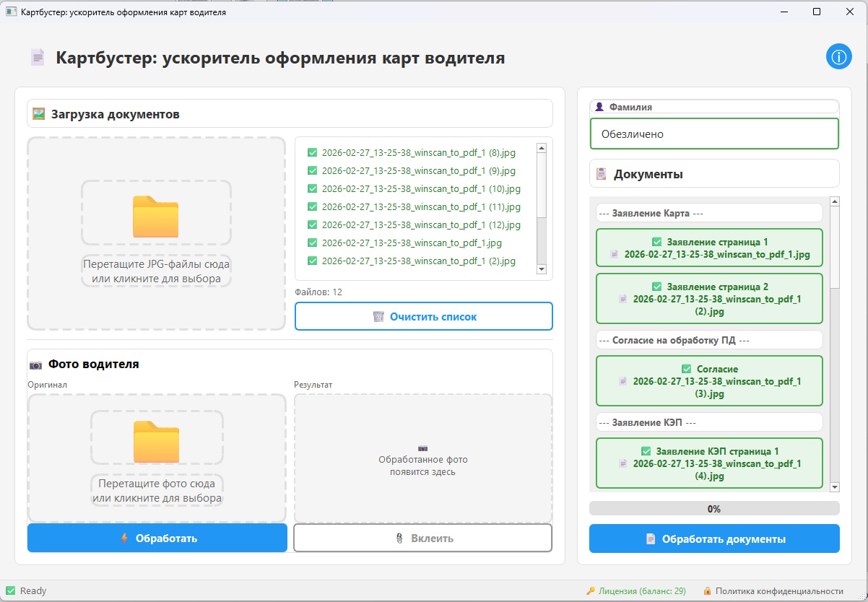Toggle the checkbox for winscan_to_pdf_1 (9).jpg
868x602 pixels.
pyautogui.click(x=312, y=170)
